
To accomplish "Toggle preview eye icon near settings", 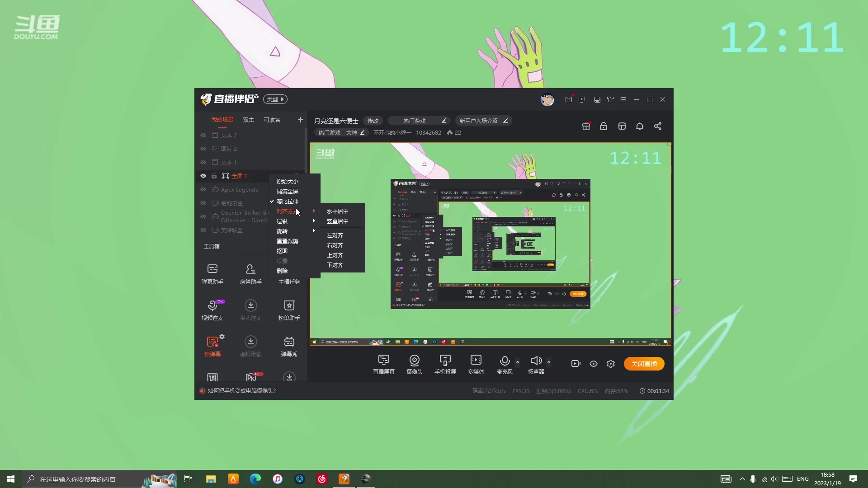I will click(x=594, y=364).
